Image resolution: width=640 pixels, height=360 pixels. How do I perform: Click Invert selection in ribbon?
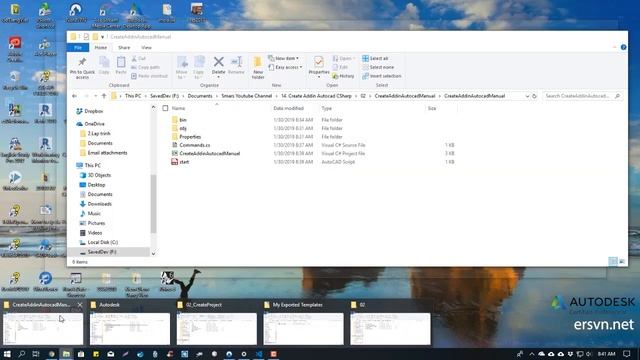382,76
